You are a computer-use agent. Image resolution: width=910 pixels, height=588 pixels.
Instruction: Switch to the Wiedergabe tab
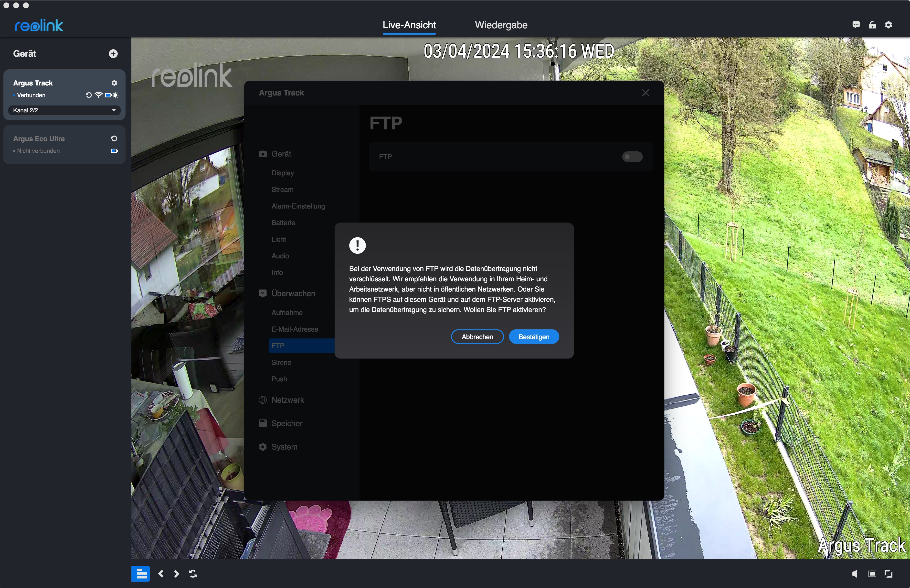501,25
